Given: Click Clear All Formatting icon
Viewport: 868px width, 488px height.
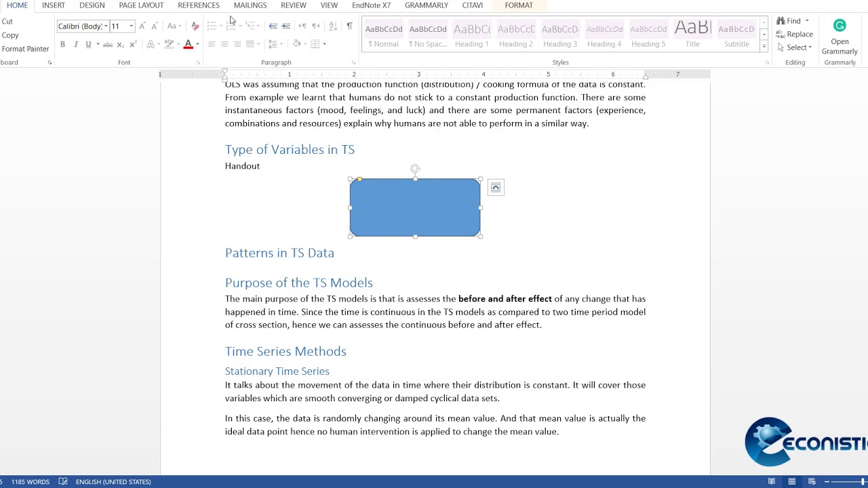Looking at the screenshot, I should tap(195, 26).
